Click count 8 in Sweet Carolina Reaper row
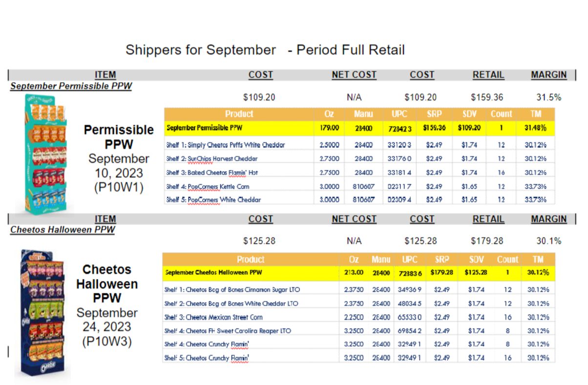 pyautogui.click(x=507, y=331)
